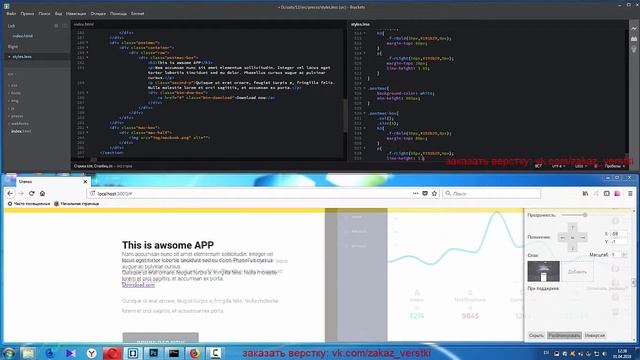Open index.html from the project file tree
Image resolution: width=640 pixels, height=360 pixels.
click(21, 131)
